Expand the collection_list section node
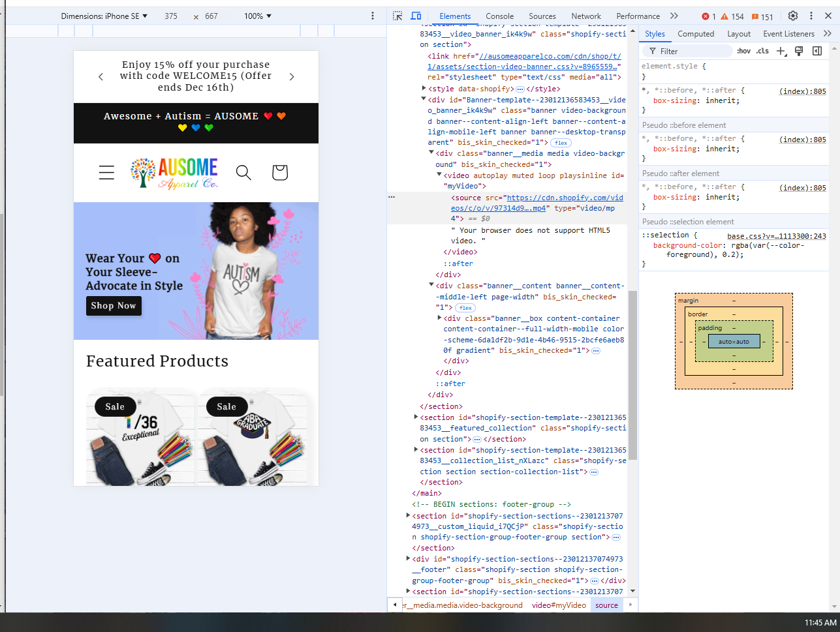Viewport: 840px width, 632px height. pos(416,449)
